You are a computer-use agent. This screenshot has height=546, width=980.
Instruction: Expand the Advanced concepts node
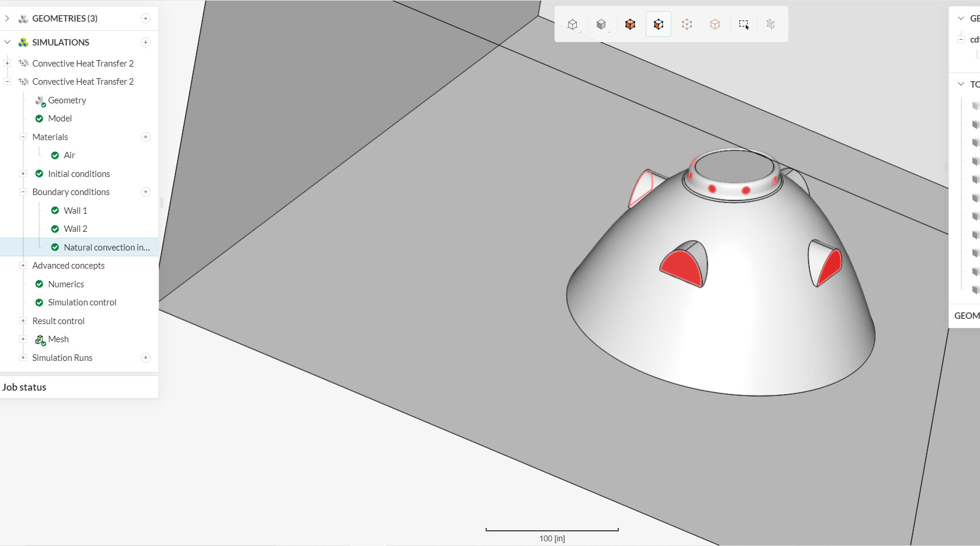[x=23, y=265]
